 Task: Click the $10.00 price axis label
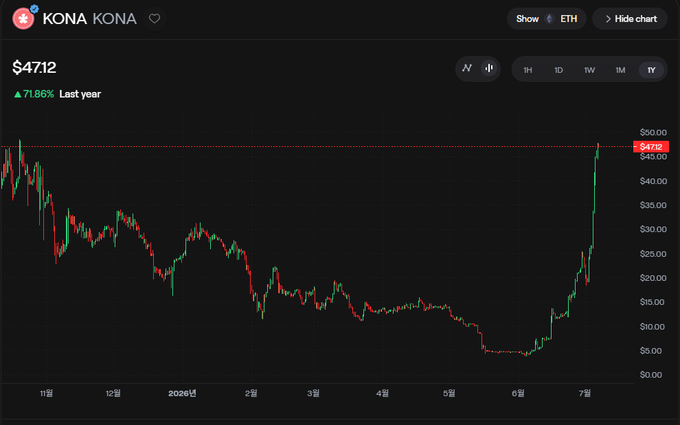pos(652,327)
